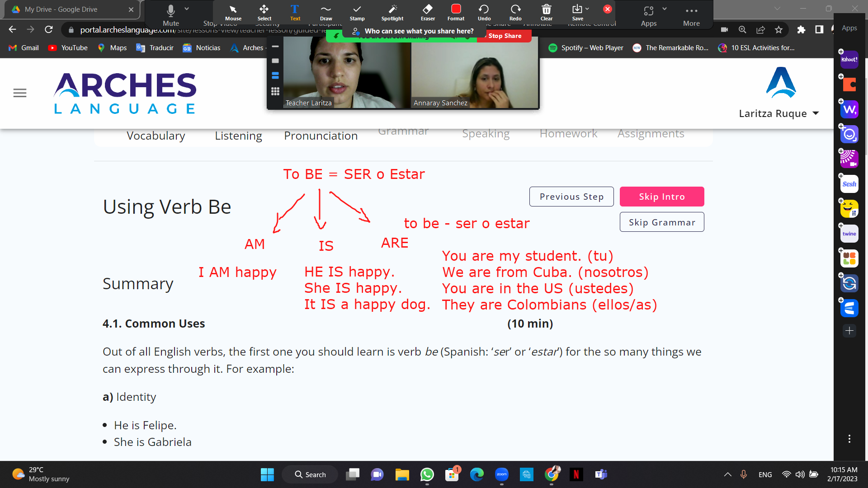Go to Arches Language logo home
This screenshot has height=488, width=868.
(125, 93)
